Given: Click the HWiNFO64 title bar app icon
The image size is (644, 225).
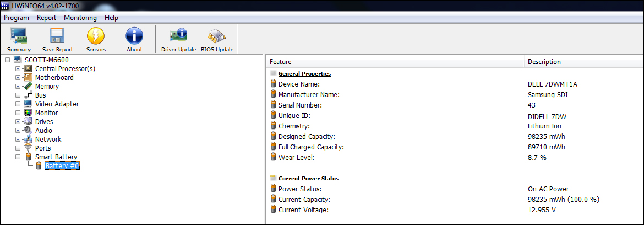Looking at the screenshot, I should [6, 6].
